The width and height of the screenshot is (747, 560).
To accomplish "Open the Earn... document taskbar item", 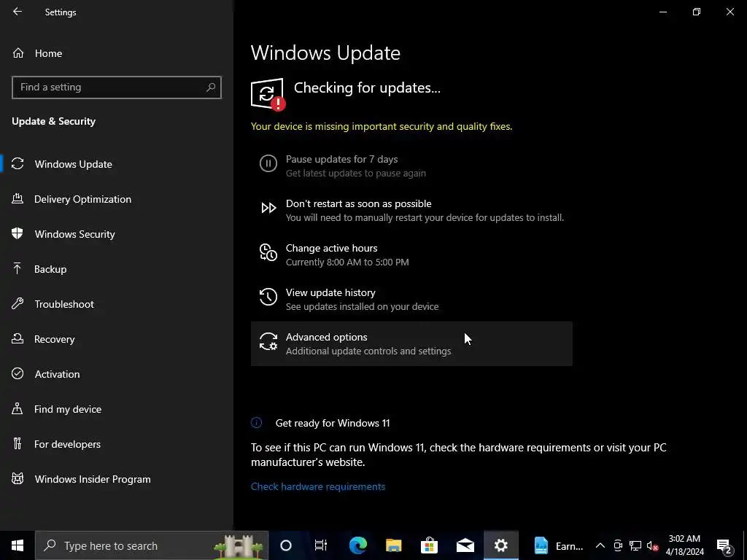I will (557, 545).
